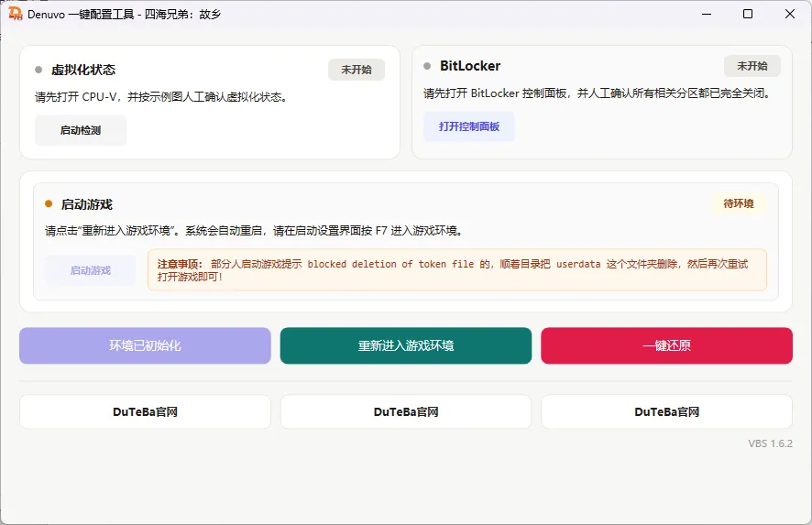Click 启动检测 button in 虚拟化状态 card
812x525 pixels.
pos(81,130)
